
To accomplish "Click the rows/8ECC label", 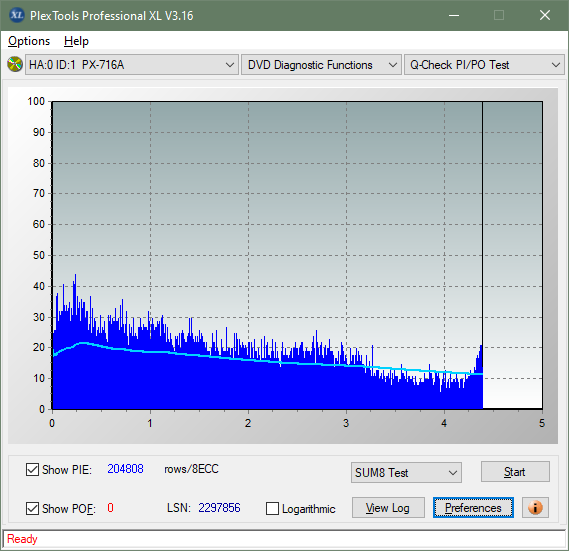I will [x=191, y=469].
